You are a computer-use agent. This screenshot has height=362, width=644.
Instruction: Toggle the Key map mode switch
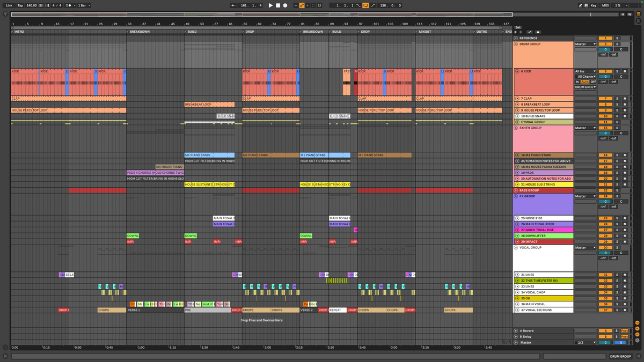593,5
